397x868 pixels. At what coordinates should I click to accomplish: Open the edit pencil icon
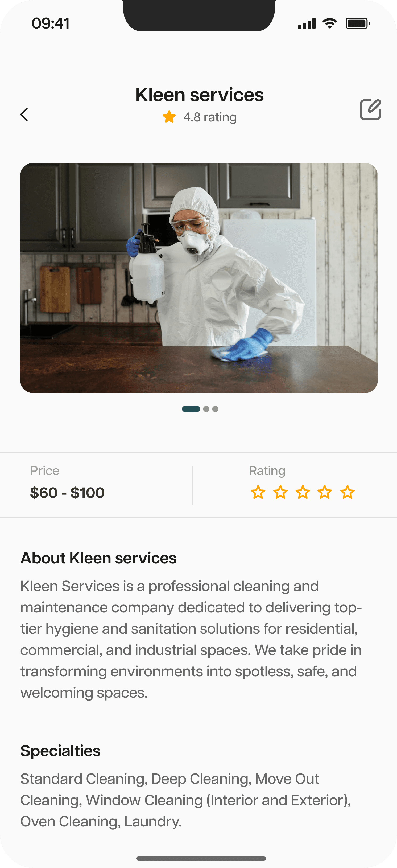370,109
